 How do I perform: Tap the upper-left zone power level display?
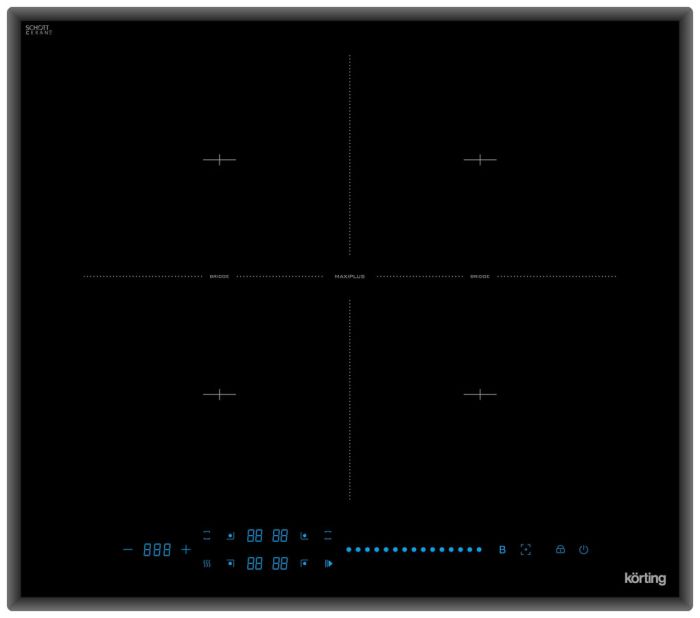coord(255,536)
